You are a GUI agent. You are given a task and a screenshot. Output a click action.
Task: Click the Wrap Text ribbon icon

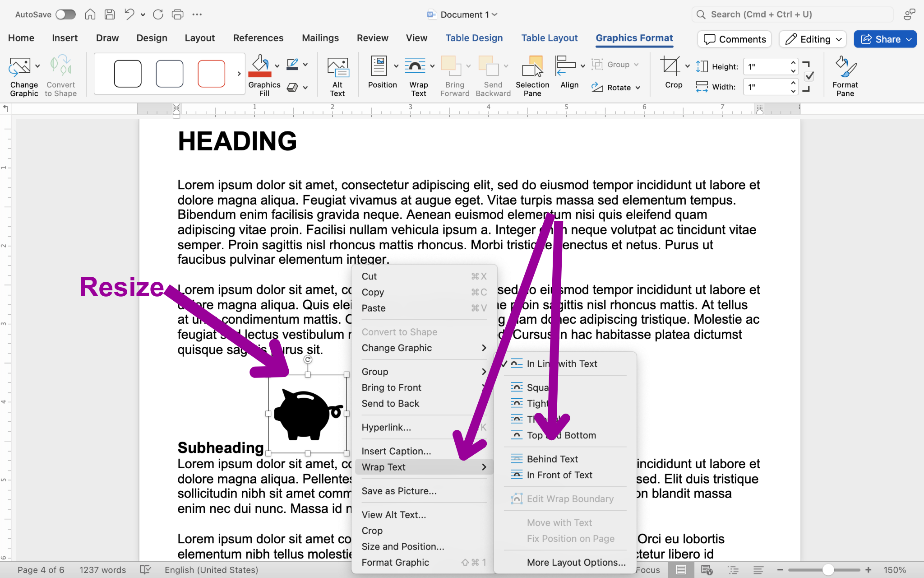(415, 66)
